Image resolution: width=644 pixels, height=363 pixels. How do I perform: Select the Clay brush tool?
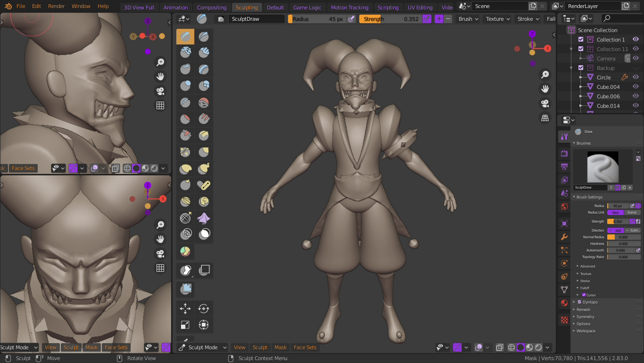185,52
